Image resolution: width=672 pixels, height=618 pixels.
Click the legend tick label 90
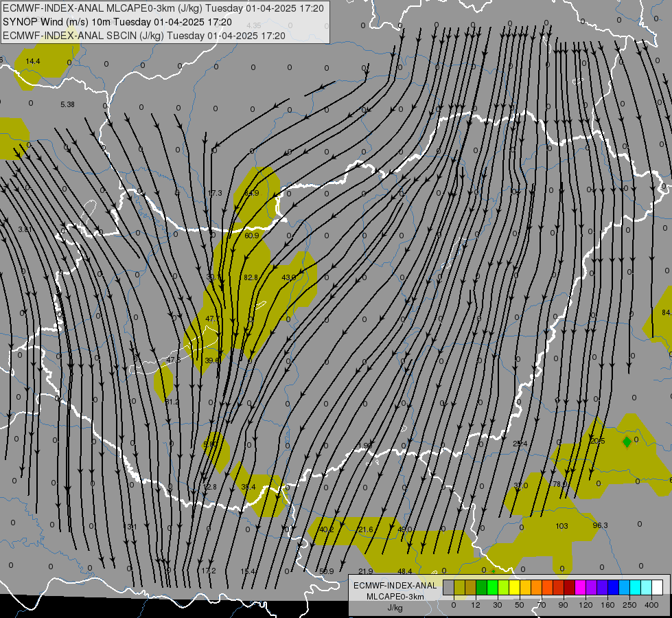563,605
